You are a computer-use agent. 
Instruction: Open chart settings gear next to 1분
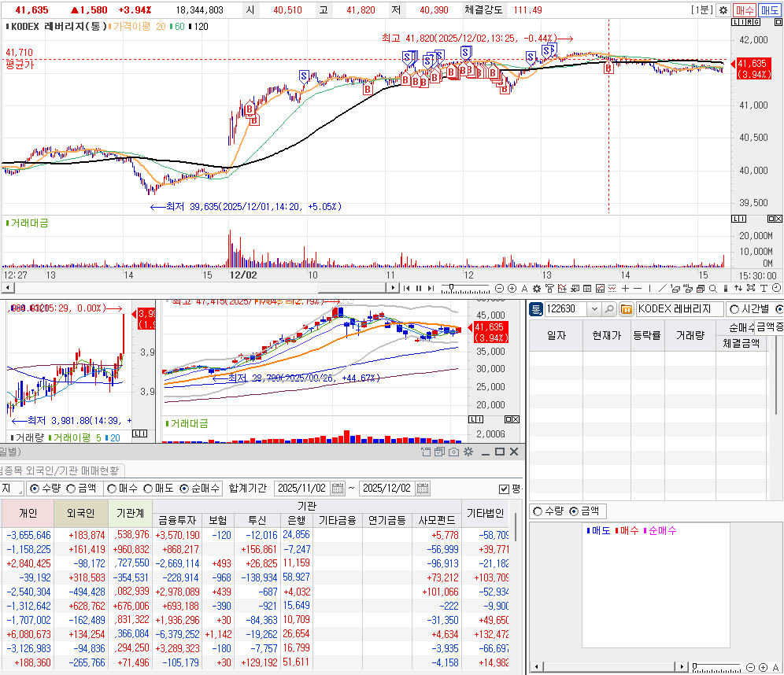point(723,10)
